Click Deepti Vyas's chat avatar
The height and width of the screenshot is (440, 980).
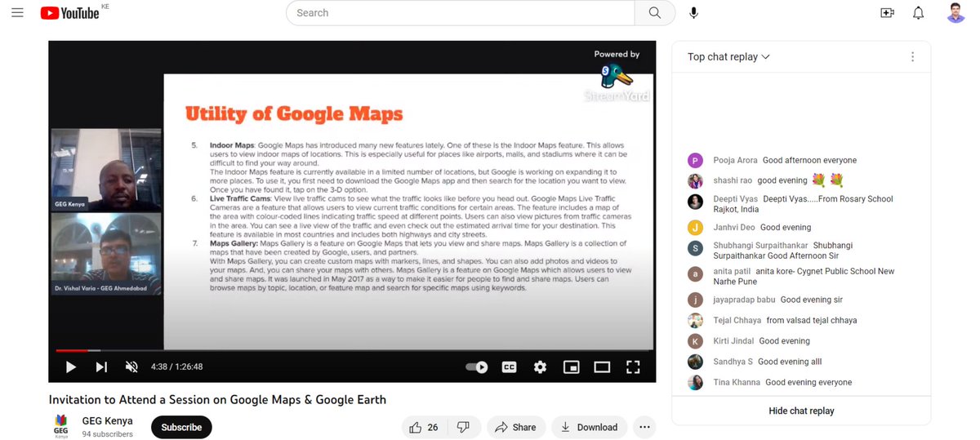tap(695, 202)
